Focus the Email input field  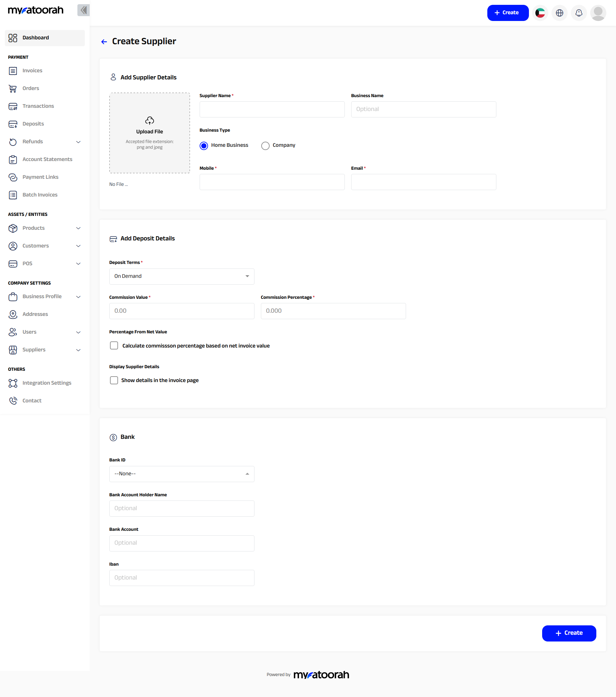[x=423, y=182]
